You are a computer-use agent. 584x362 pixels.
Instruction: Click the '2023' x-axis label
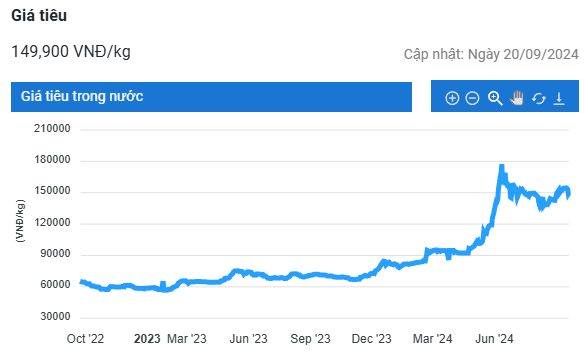click(147, 339)
